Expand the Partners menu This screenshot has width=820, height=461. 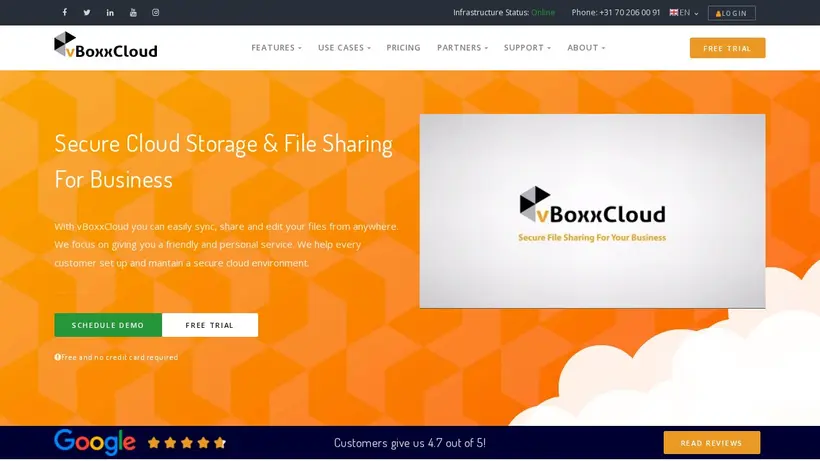[462, 48]
